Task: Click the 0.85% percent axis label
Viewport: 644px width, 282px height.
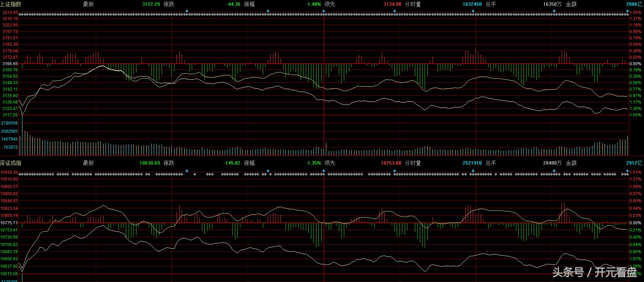Action: pyautogui.click(x=636, y=252)
